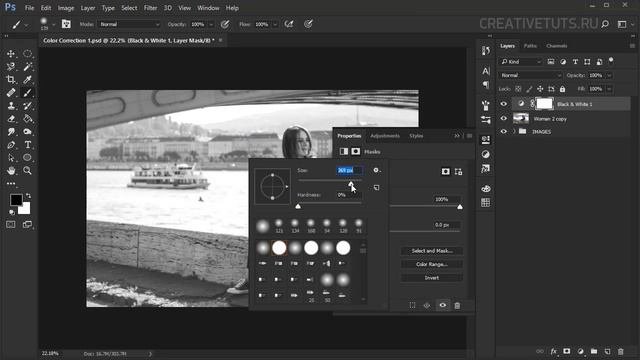Select the Elliptical Marquee tool
This screenshot has height=360, width=640.
[x=27, y=53]
